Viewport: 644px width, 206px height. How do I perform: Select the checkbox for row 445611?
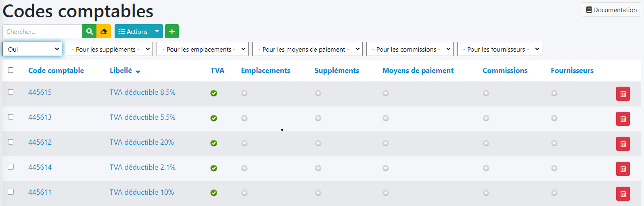(x=11, y=192)
